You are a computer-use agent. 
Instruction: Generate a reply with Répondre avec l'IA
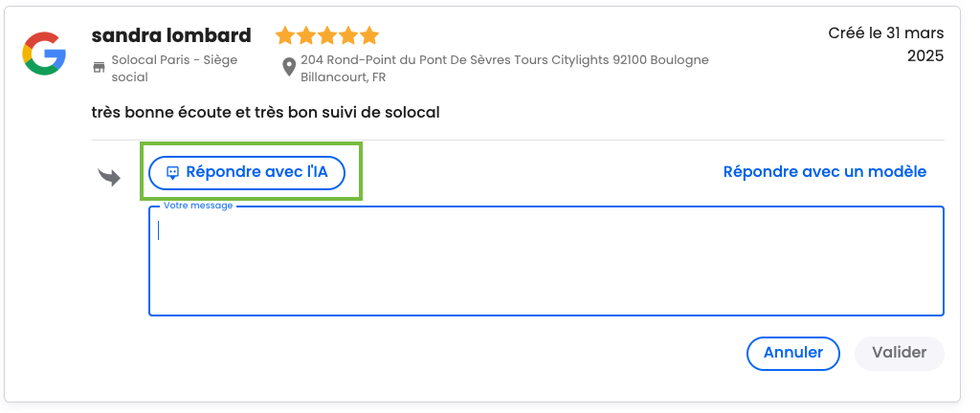coord(247,172)
